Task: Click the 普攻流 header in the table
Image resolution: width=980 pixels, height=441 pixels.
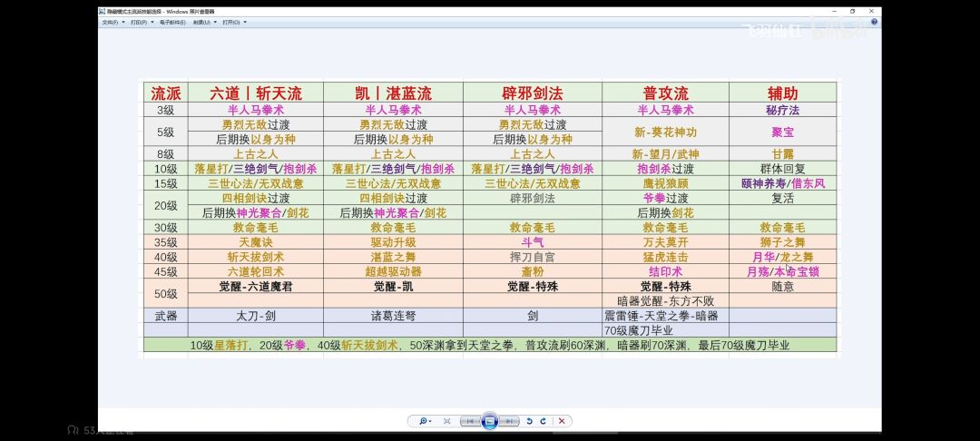Action: point(666,93)
